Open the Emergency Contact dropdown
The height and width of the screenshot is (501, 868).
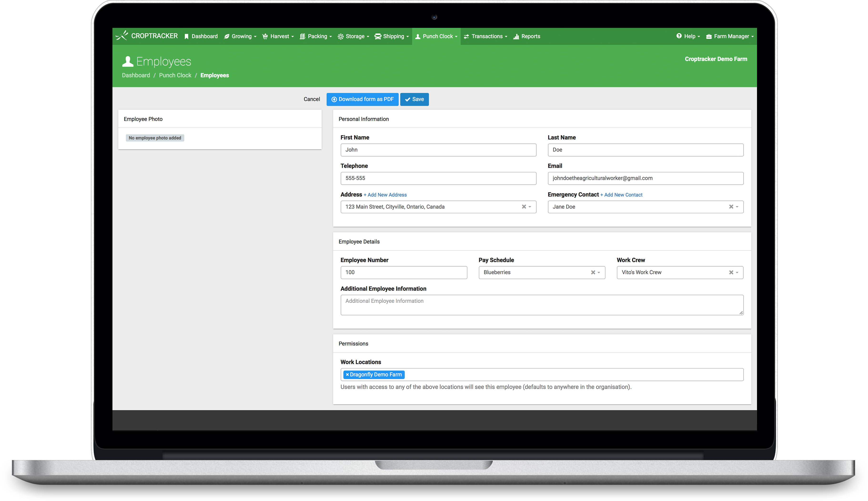737,207
